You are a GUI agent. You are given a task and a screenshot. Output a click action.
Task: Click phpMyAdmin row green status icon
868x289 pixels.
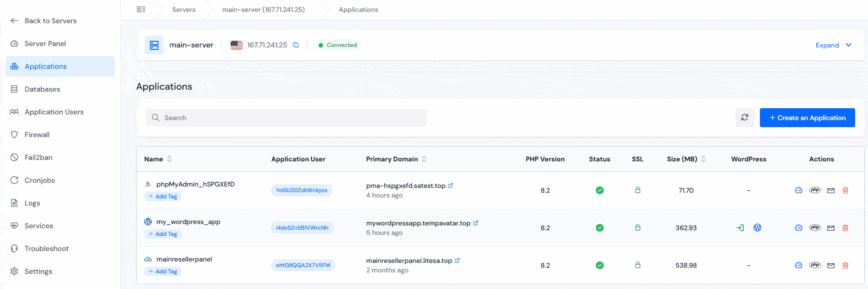tap(600, 190)
